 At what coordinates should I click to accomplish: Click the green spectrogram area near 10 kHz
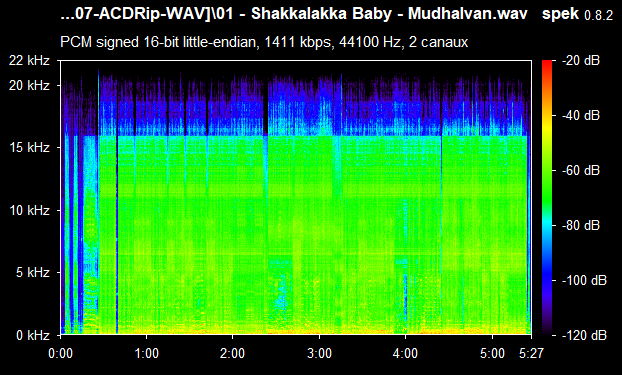coord(296,210)
